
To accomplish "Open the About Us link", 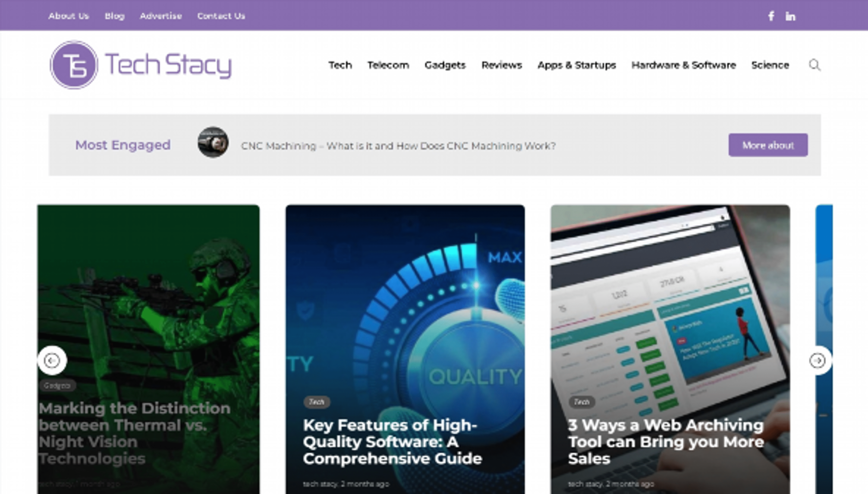I will pyautogui.click(x=69, y=16).
